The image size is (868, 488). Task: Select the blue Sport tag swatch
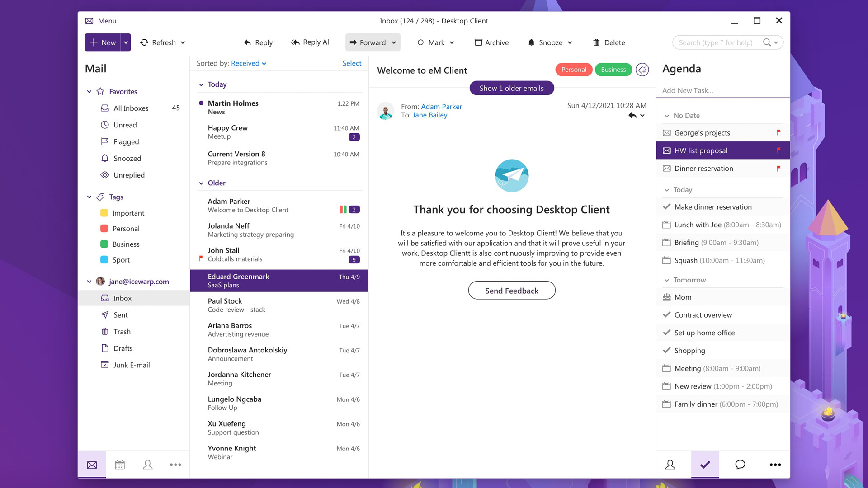click(x=104, y=260)
